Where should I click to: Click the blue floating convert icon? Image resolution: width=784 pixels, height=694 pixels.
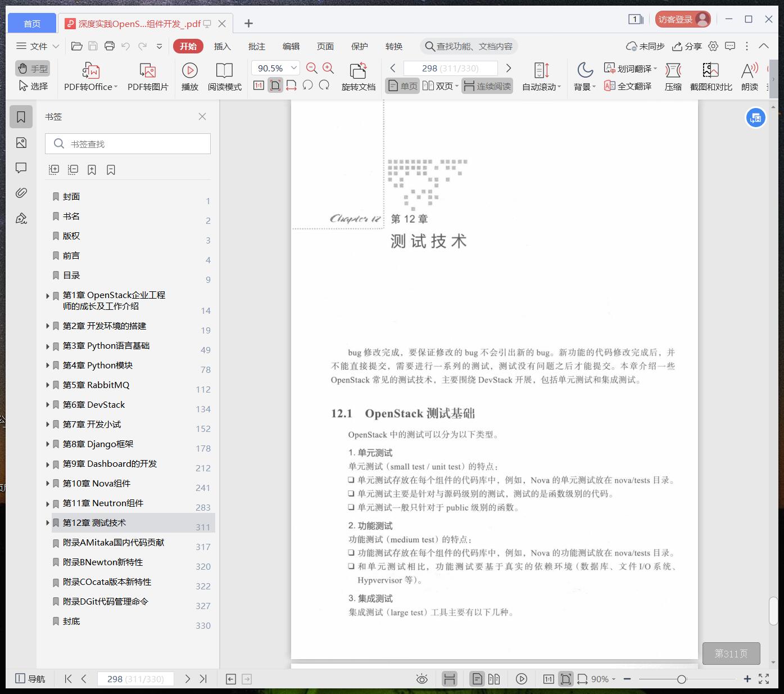click(756, 118)
